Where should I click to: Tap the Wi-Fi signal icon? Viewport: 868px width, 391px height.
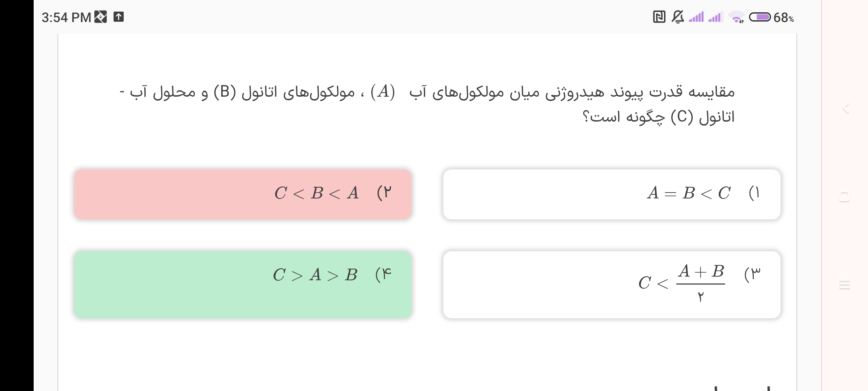click(736, 17)
